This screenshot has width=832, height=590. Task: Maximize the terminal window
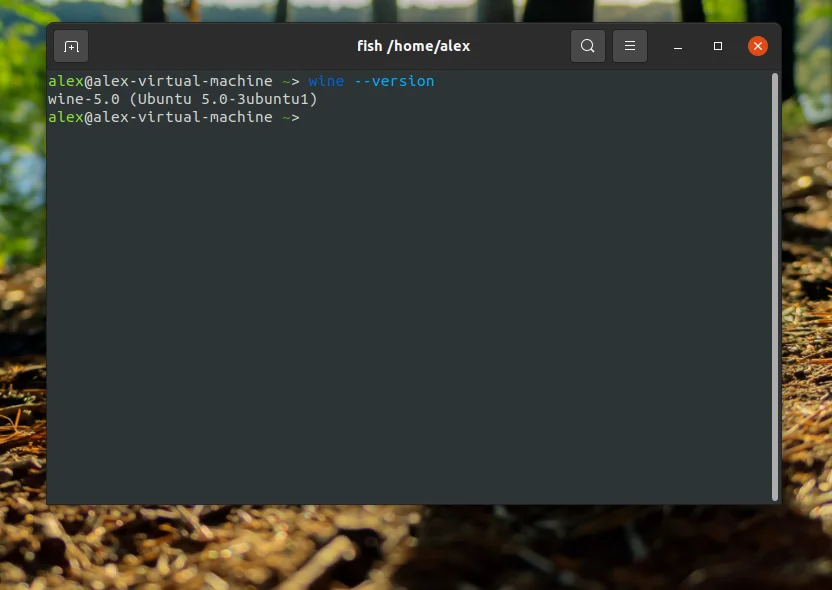[717, 46]
